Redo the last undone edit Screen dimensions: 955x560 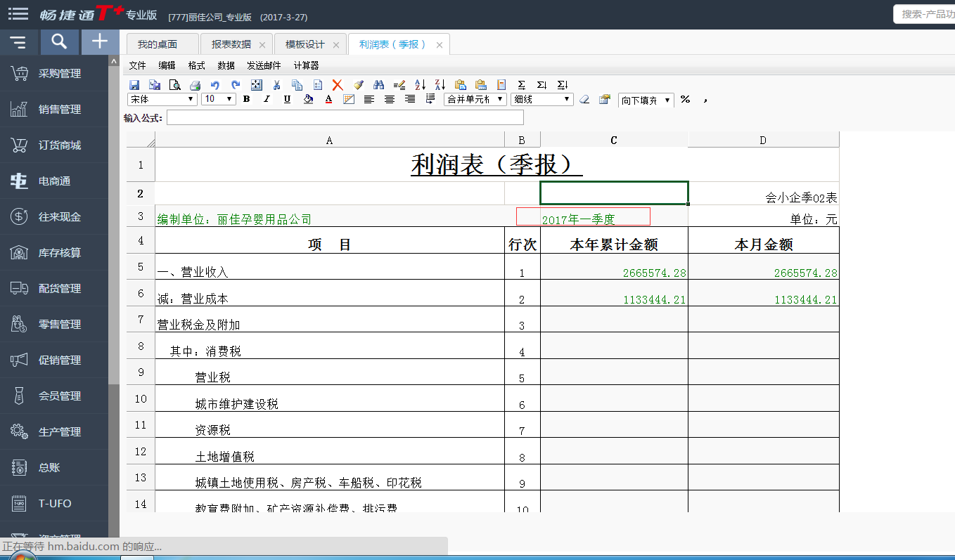point(236,85)
